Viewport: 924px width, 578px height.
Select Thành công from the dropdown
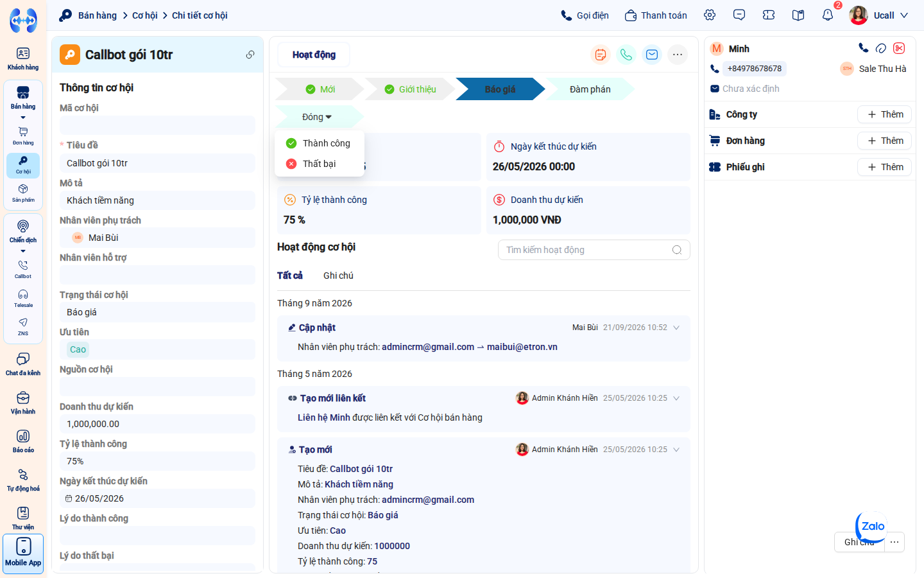[320, 143]
